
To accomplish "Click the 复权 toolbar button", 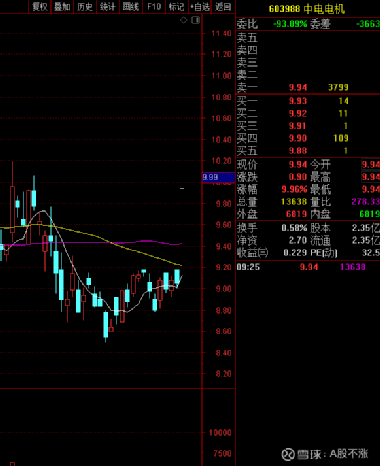I will 40,7.
